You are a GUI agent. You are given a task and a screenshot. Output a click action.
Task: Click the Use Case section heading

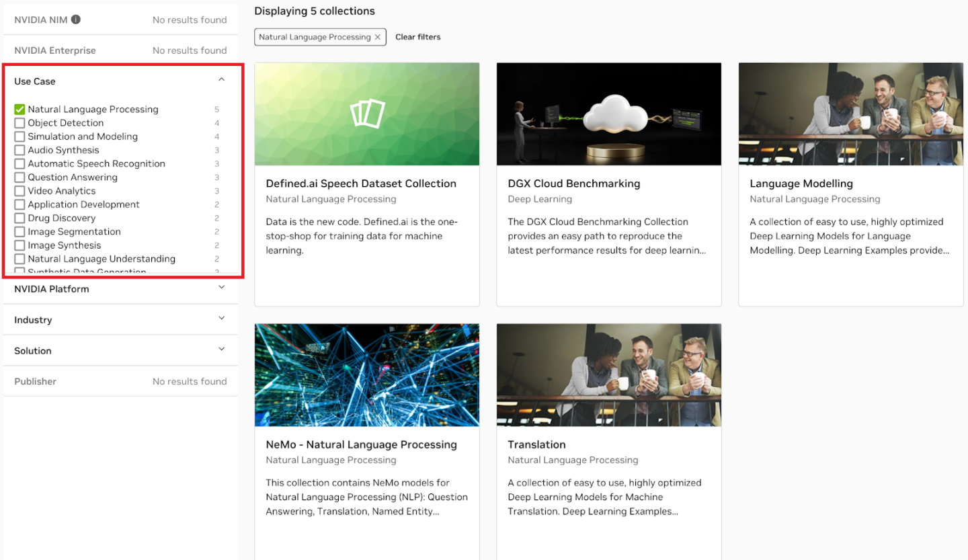click(35, 81)
